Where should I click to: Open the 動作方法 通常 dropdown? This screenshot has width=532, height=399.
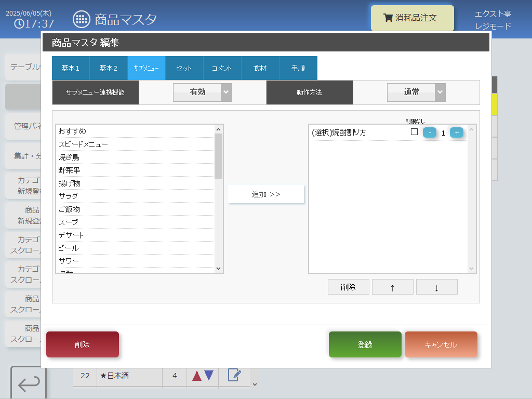pos(416,92)
